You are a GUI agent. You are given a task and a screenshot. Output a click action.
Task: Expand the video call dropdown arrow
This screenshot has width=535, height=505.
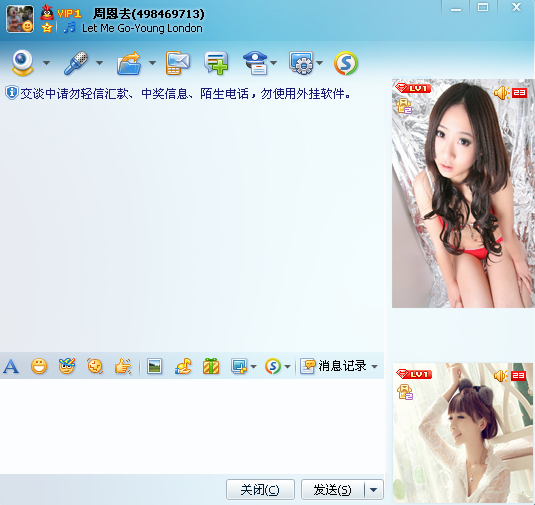[x=46, y=63]
